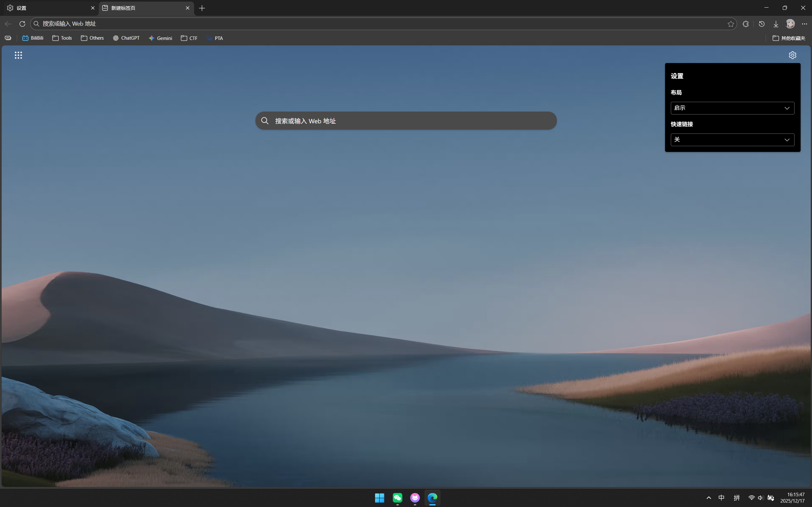
Task: Click the refresh page icon
Action: pos(22,24)
